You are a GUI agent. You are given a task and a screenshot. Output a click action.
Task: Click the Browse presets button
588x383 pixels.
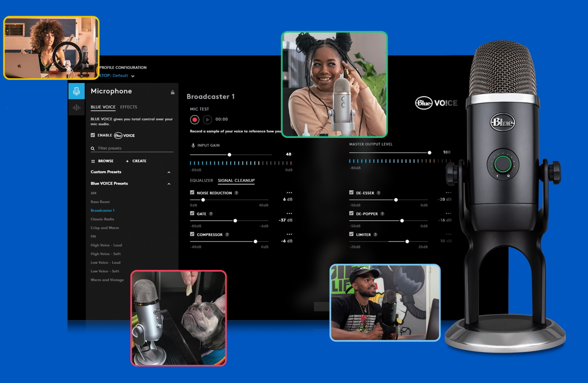coord(102,161)
